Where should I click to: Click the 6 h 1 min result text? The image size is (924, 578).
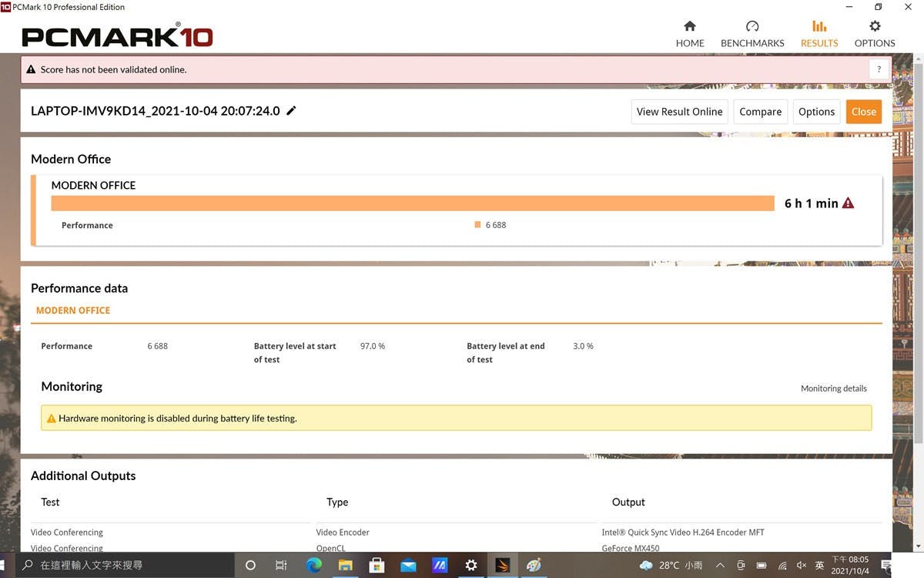point(811,203)
